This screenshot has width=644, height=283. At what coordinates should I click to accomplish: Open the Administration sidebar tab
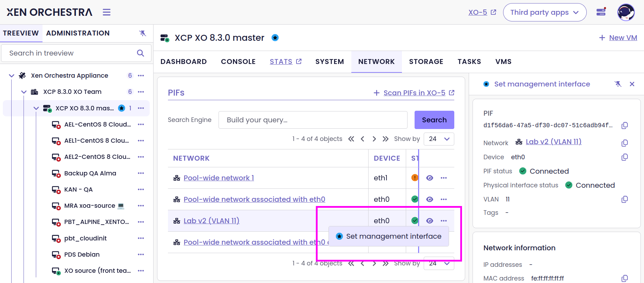tap(78, 33)
